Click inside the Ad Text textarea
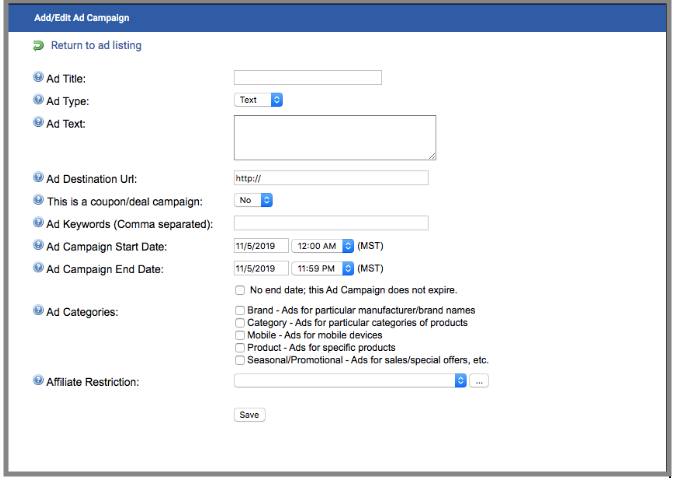678x484 pixels. [335, 138]
